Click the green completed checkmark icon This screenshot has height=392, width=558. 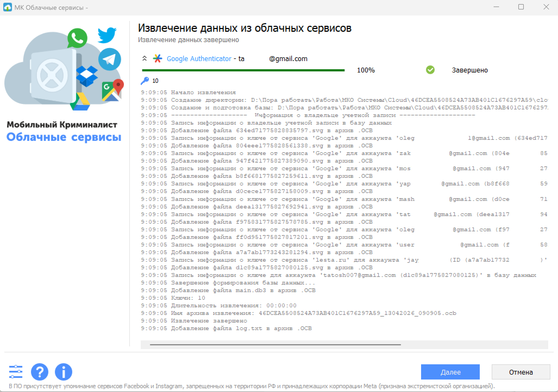point(430,70)
